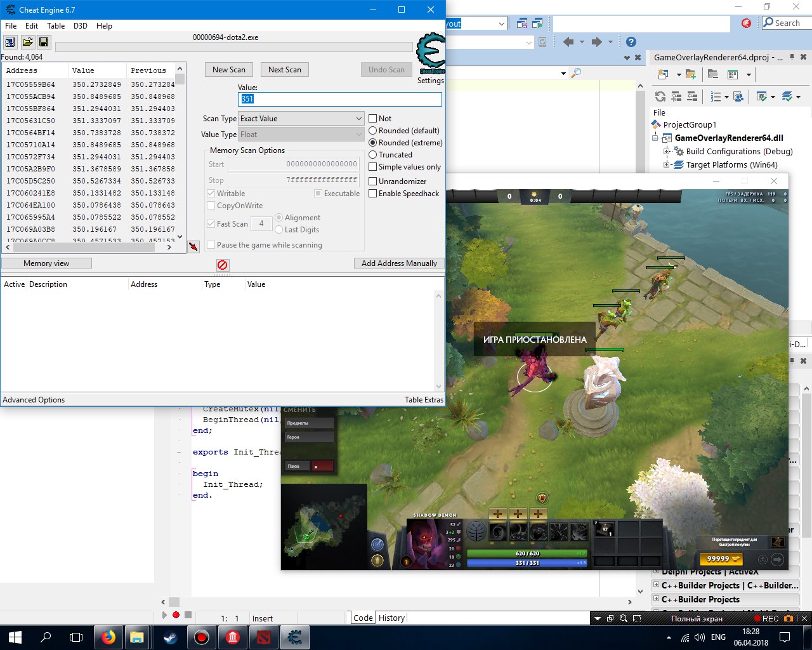This screenshot has width=812, height=650.
Task: Click the red clear list icon
Action: [x=222, y=265]
